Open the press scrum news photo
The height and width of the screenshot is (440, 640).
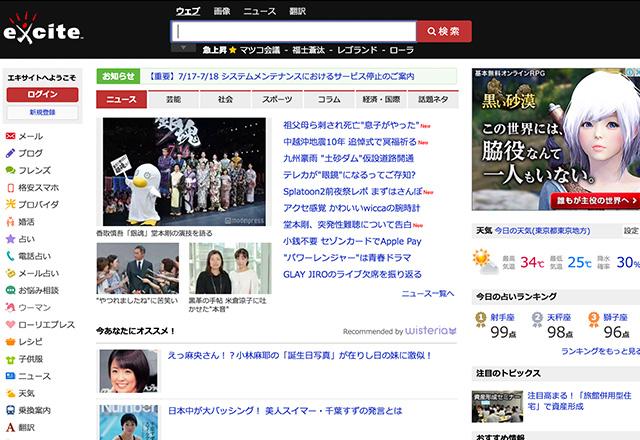click(x=138, y=269)
